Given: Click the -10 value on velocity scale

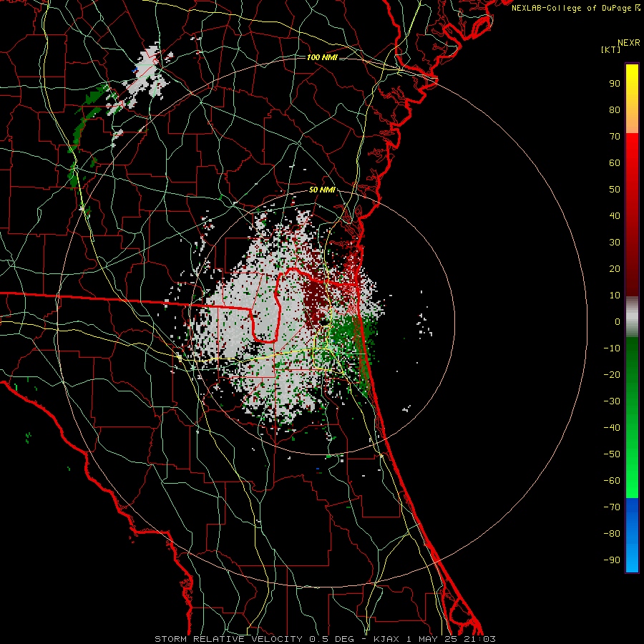Looking at the screenshot, I should click(x=612, y=348).
